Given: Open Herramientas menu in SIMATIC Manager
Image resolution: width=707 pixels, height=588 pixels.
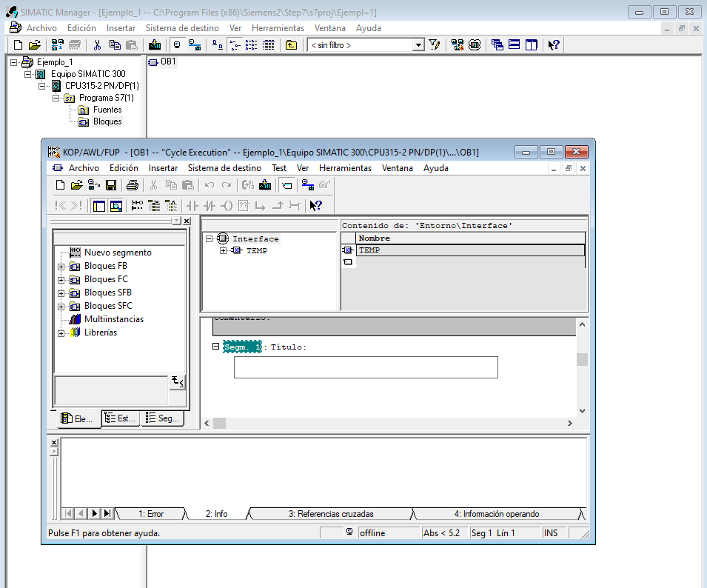Looking at the screenshot, I should point(278,28).
